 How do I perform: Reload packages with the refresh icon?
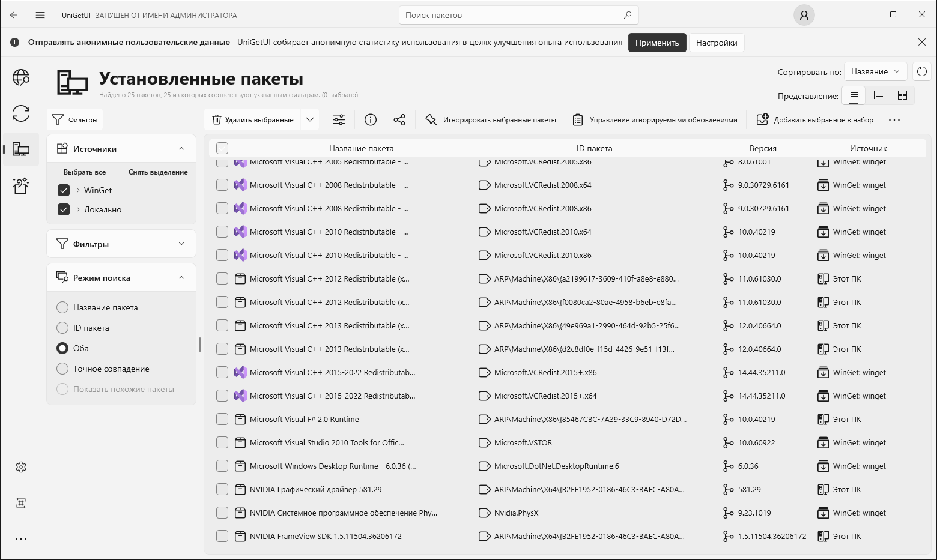(921, 71)
